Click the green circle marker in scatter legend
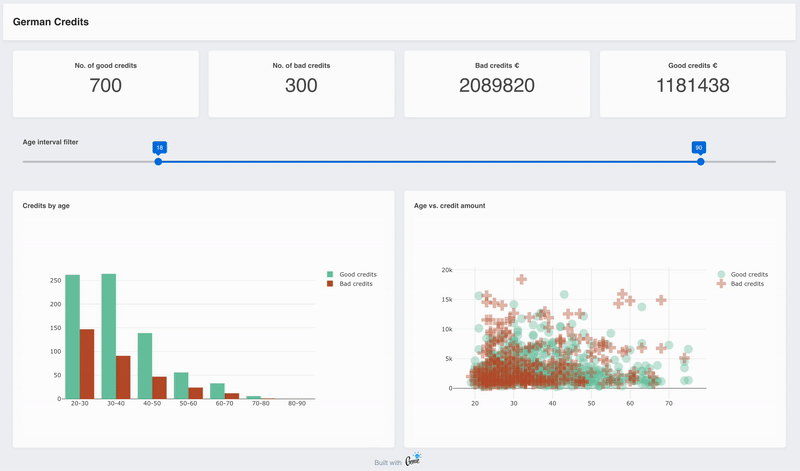The height and width of the screenshot is (471, 800). pyautogui.click(x=721, y=275)
